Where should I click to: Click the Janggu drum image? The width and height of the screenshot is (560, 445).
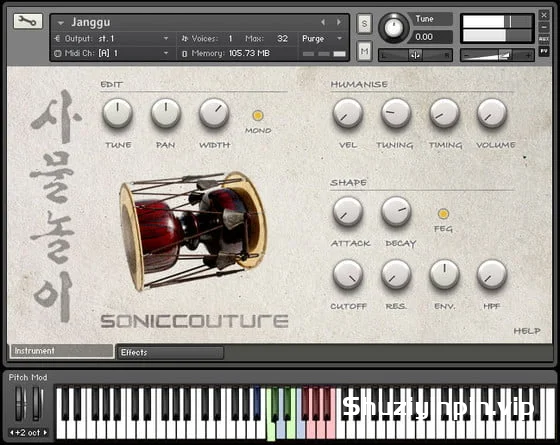click(193, 230)
